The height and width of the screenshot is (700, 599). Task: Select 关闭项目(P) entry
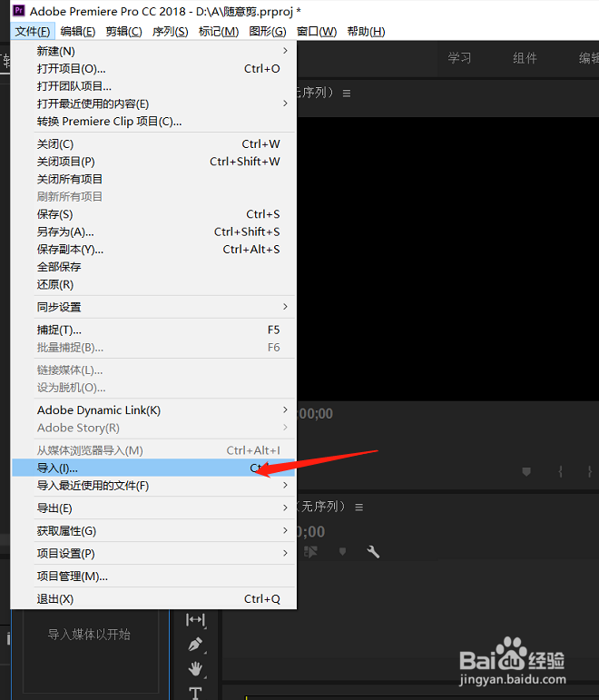click(154, 162)
